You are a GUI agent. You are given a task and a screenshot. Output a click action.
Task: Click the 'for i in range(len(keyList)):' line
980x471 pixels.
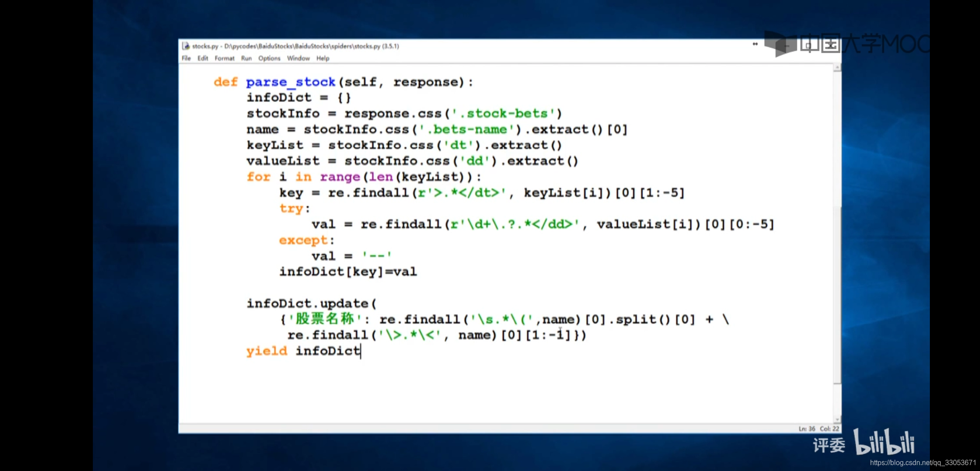(x=364, y=177)
